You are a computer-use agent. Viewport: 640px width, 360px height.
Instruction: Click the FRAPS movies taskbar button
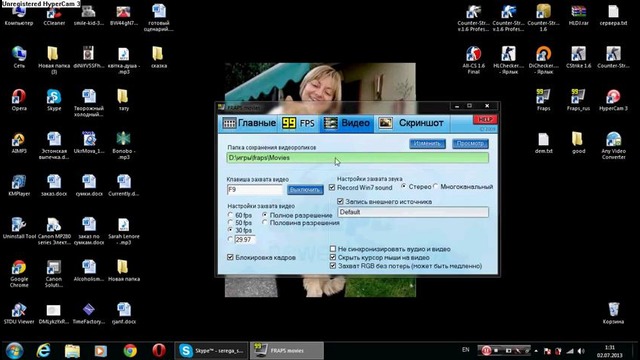pyautogui.click(x=287, y=351)
